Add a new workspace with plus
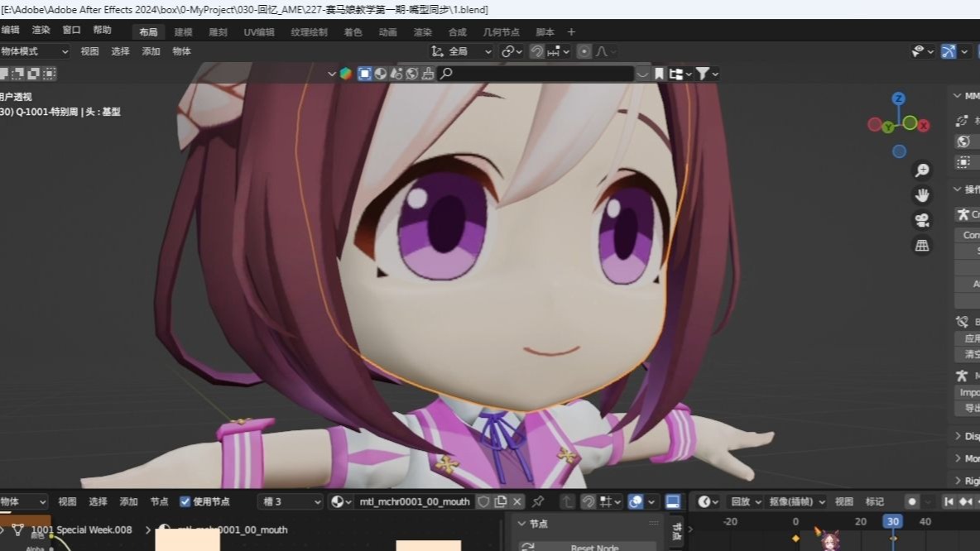This screenshot has height=551, width=980. click(571, 32)
